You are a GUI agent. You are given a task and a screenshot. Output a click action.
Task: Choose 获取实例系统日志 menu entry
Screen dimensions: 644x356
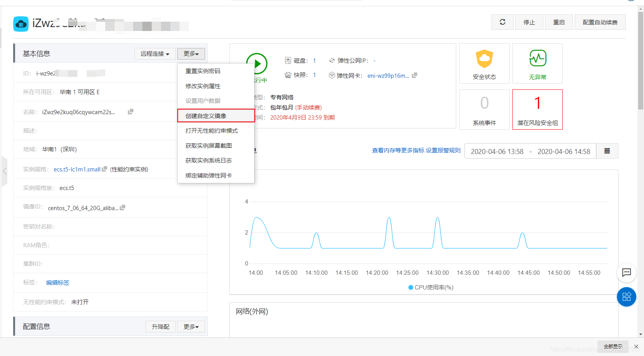208,160
